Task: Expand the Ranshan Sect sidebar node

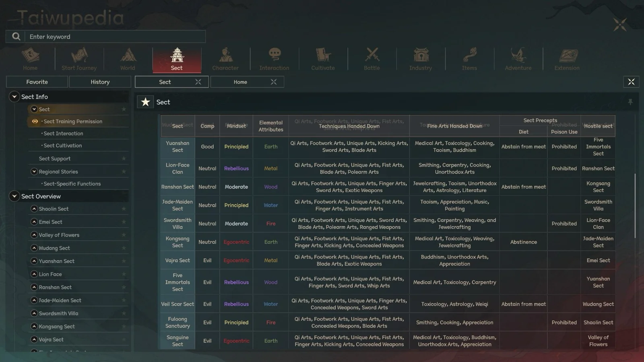Action: pyautogui.click(x=34, y=287)
